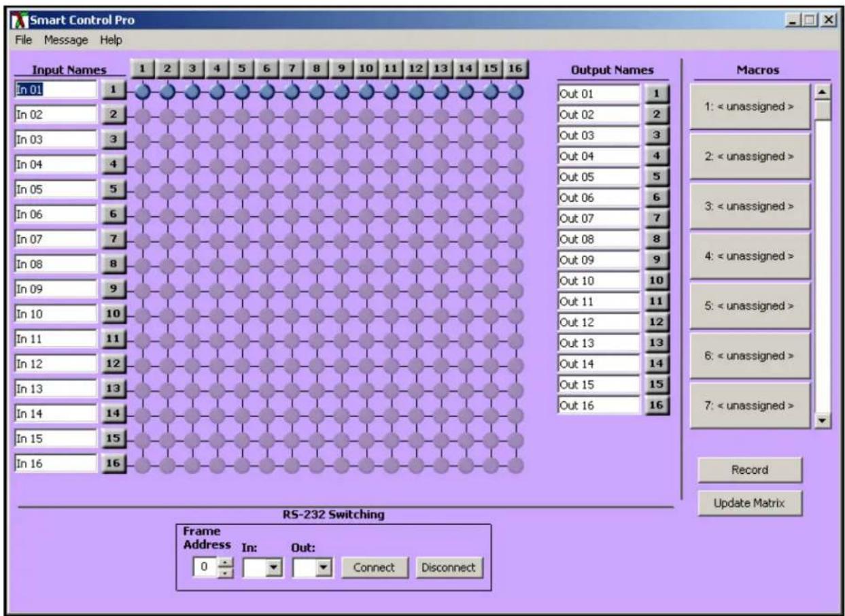Viewport: 845px width, 616px height.
Task: Select column header button 1 above matrix
Action: pos(141,69)
